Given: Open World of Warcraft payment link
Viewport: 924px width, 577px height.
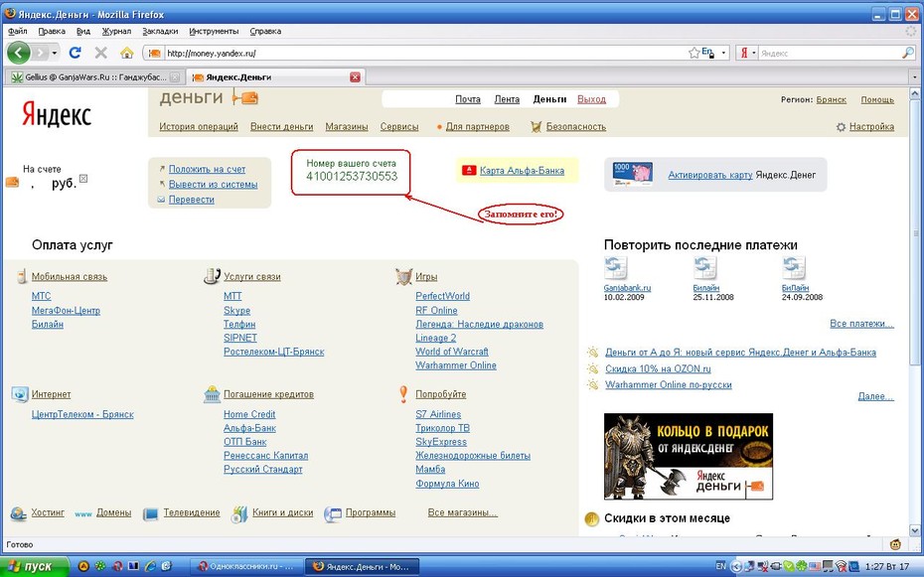Looking at the screenshot, I should pos(451,352).
